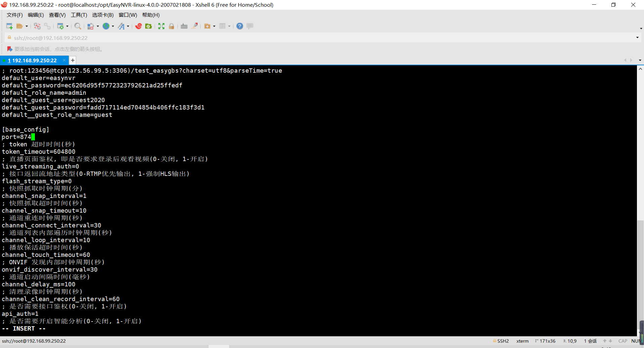
Task: Click the lock screen padlock icon
Action: pos(171,26)
